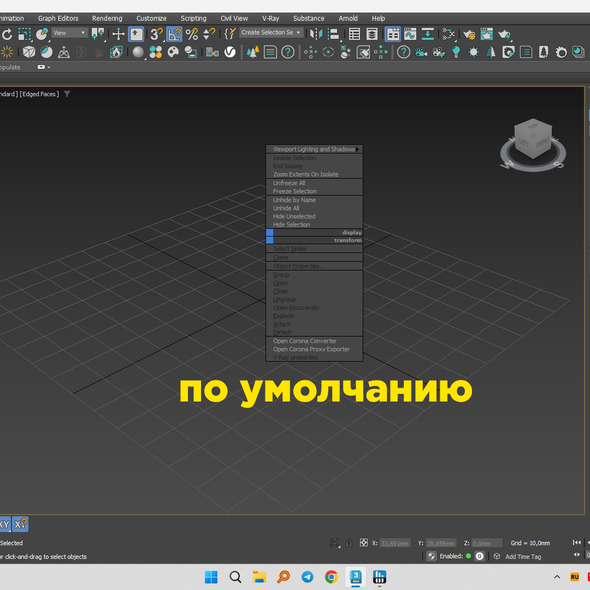The width and height of the screenshot is (590, 590).
Task: Click the Edged Faces viewport label
Action: pyautogui.click(x=39, y=94)
